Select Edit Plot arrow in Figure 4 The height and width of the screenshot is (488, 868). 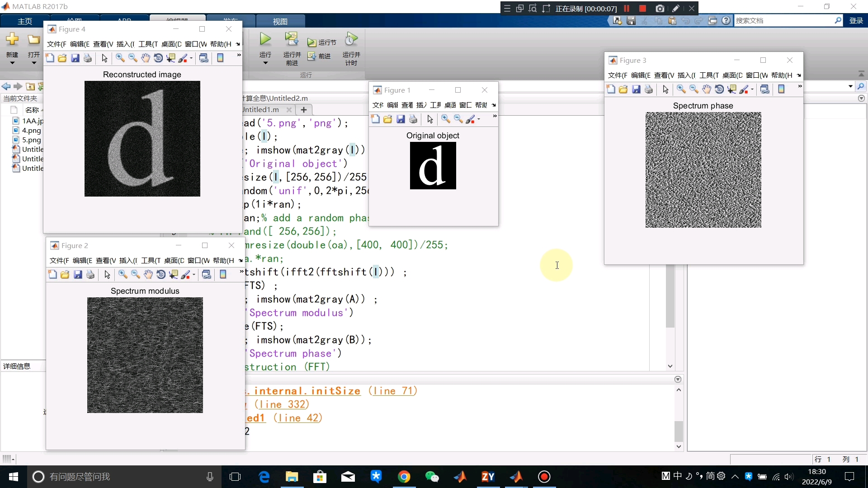[104, 58]
